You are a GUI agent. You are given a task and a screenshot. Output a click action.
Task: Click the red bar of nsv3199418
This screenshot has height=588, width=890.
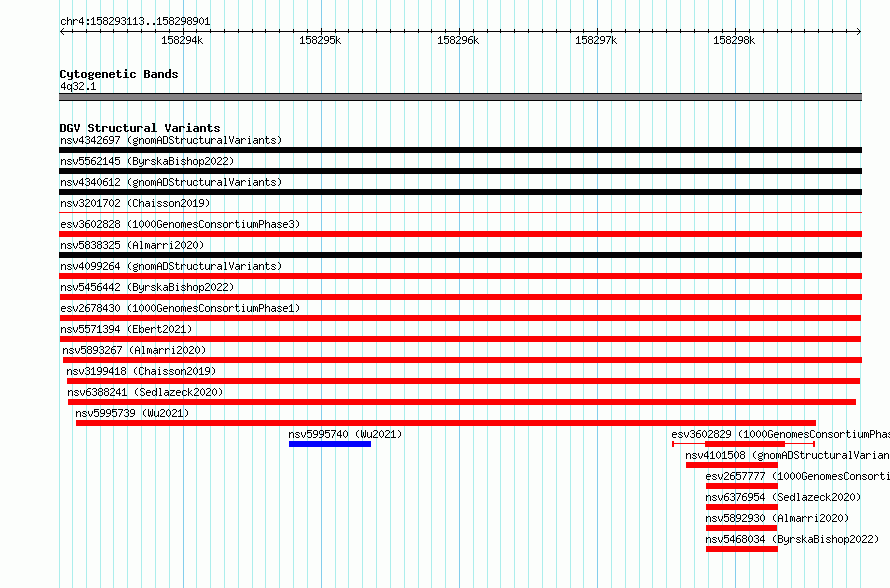click(463, 381)
